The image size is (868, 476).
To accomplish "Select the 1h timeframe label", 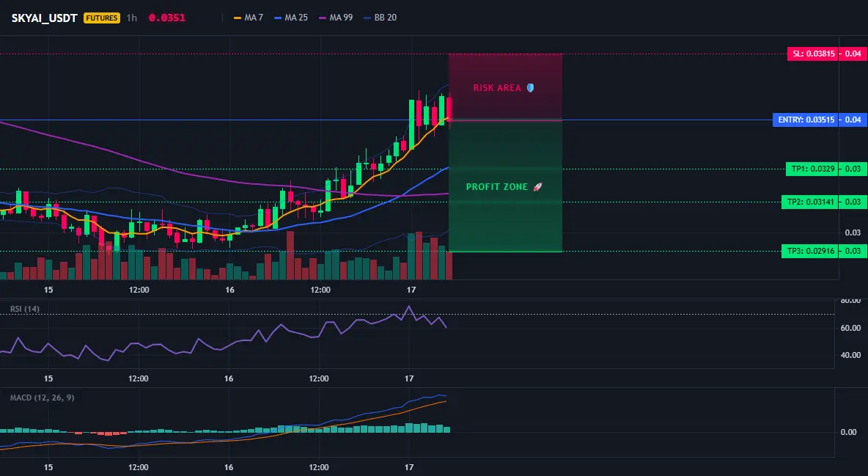I will pos(132,18).
